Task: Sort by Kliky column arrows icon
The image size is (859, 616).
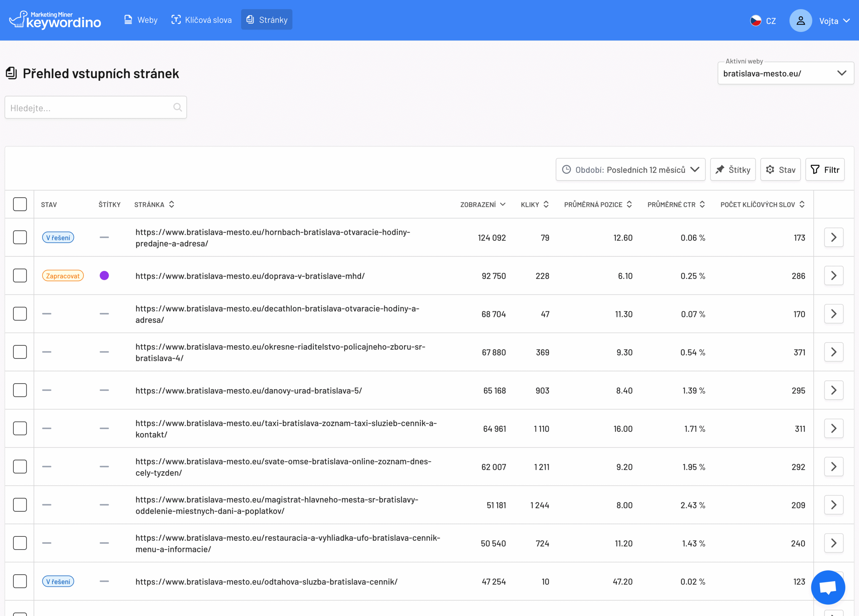Action: (x=546, y=204)
